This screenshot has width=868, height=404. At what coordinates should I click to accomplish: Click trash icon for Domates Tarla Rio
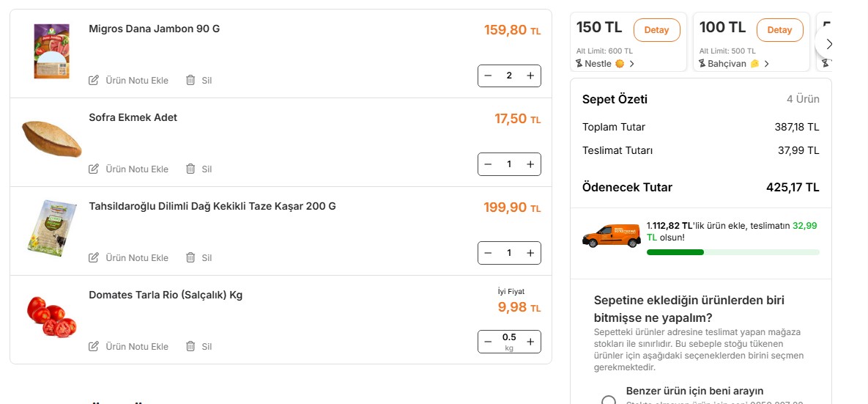[x=190, y=346]
